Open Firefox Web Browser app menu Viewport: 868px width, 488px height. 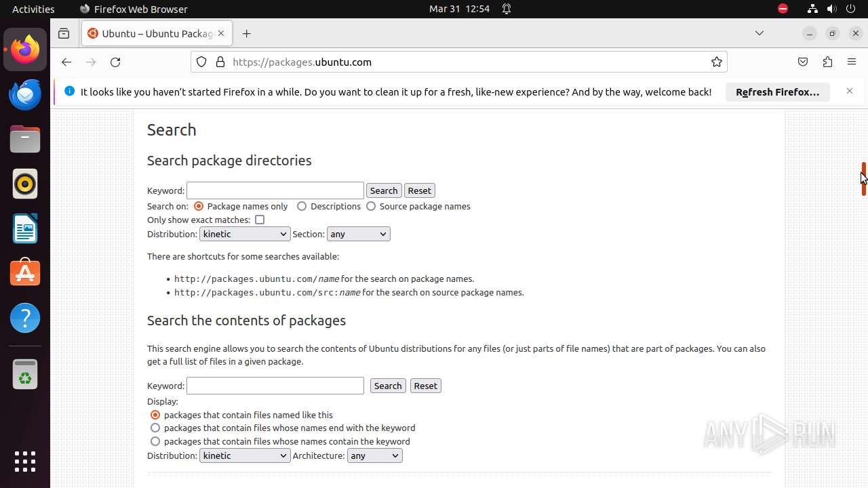134,9
